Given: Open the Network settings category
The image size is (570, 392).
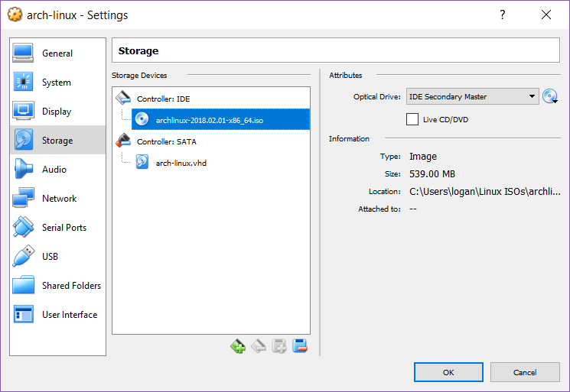Looking at the screenshot, I should coord(58,198).
